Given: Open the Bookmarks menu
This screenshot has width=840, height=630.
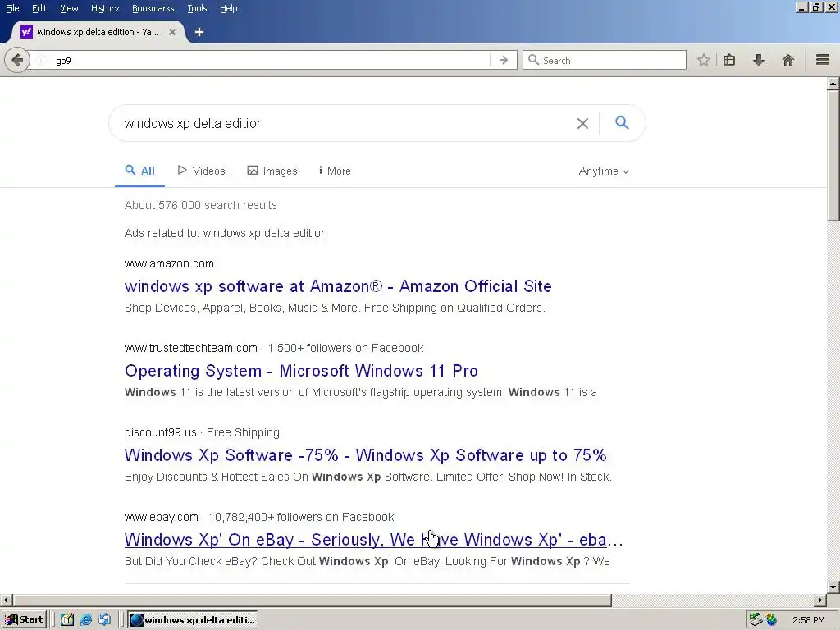Looking at the screenshot, I should pos(153,8).
